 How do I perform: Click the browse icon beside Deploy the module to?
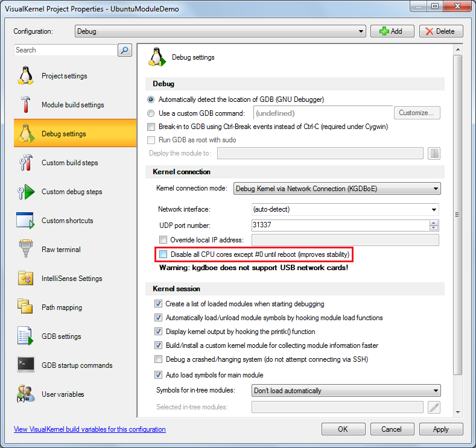coord(434,154)
